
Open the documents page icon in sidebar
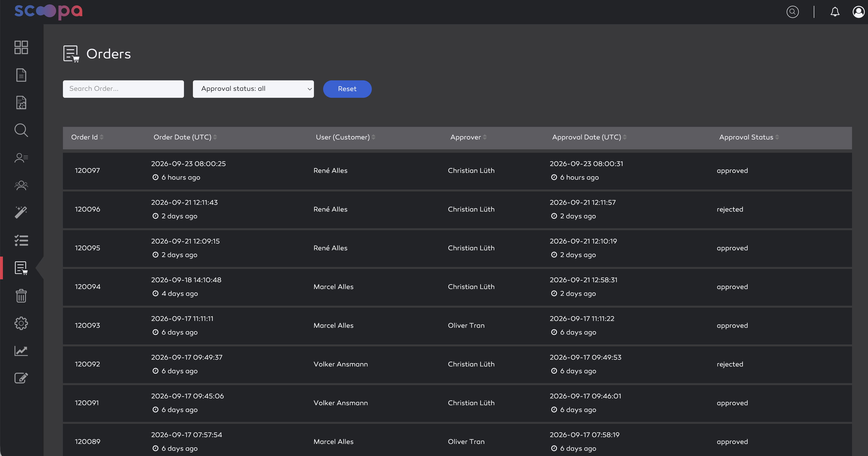point(21,75)
